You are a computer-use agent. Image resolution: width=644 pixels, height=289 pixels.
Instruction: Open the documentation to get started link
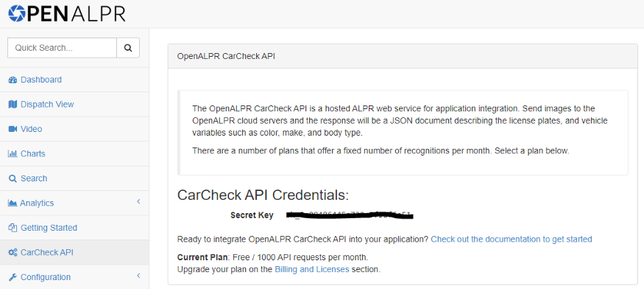[512, 239]
